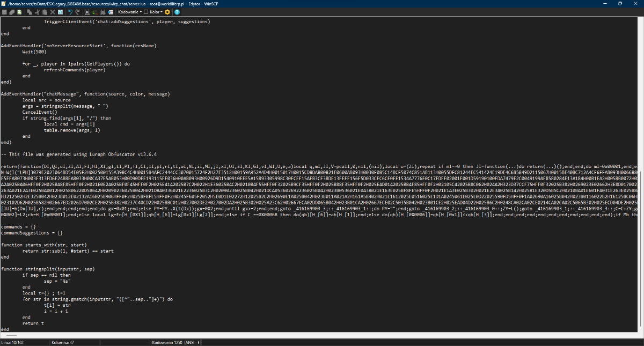Click the Paste clipboard icon
The height and width of the screenshot is (346, 644).
point(45,12)
